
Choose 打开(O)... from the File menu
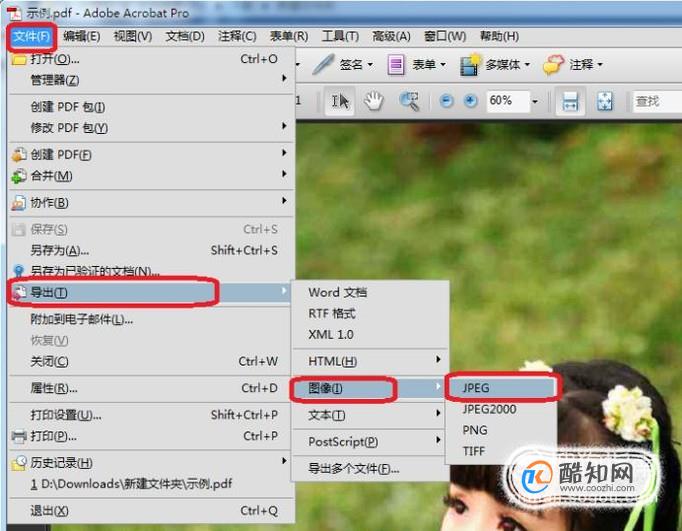coord(151,59)
